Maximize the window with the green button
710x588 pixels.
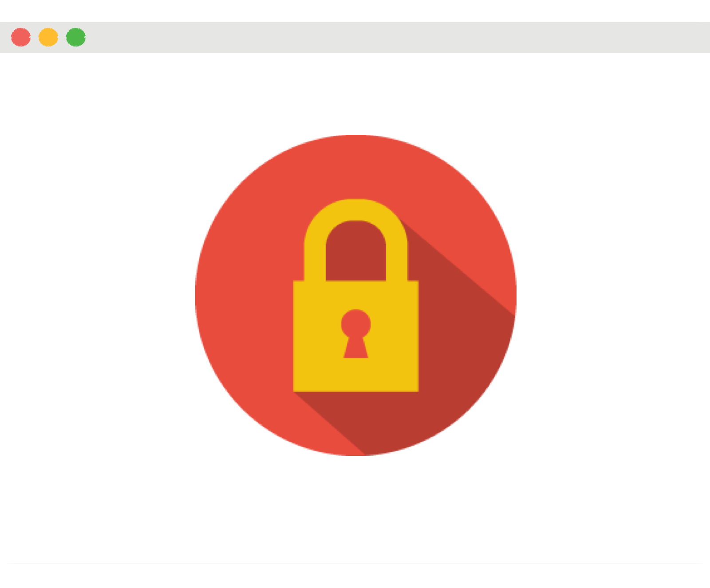click(76, 37)
